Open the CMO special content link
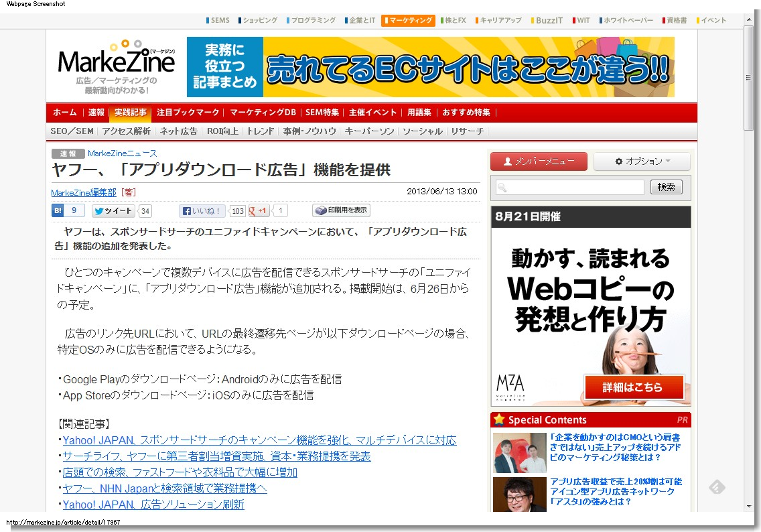The image size is (761, 532). click(x=616, y=448)
